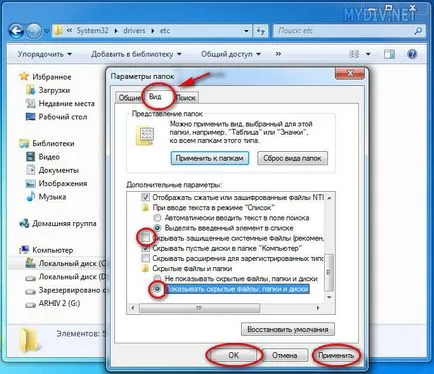The height and width of the screenshot is (374, 434).
Task: Click the horizontal scroll right arrow
Action: click(x=318, y=308)
